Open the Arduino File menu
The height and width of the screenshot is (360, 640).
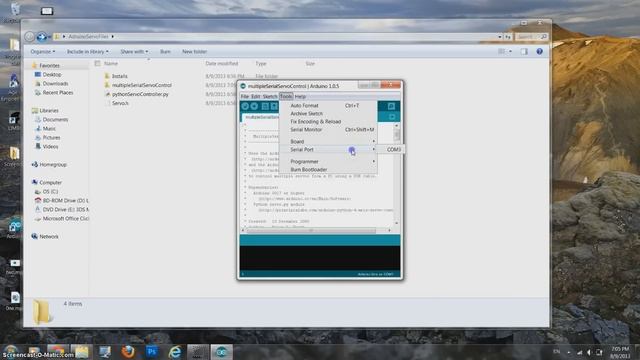[244, 97]
